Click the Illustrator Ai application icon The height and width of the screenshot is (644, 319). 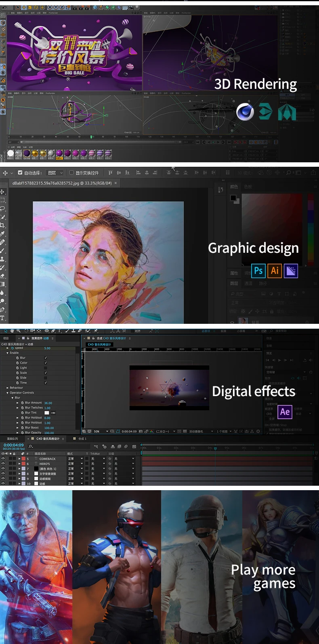[275, 271]
